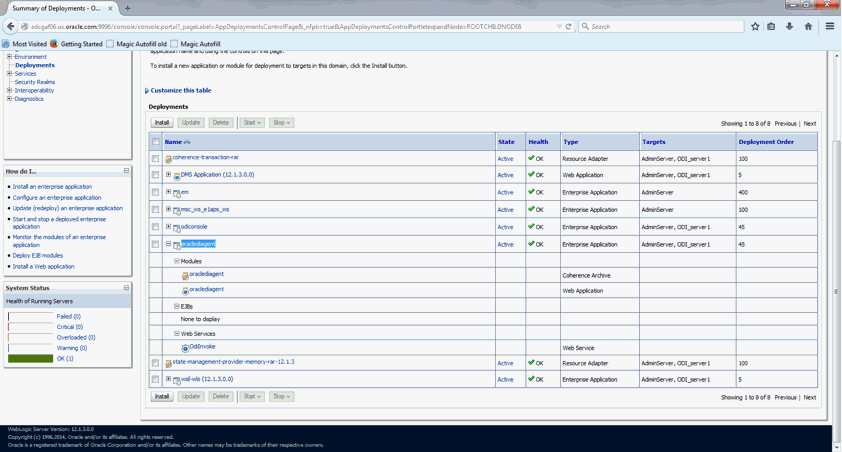
Task: Go to the browser home icon
Action: (808, 26)
